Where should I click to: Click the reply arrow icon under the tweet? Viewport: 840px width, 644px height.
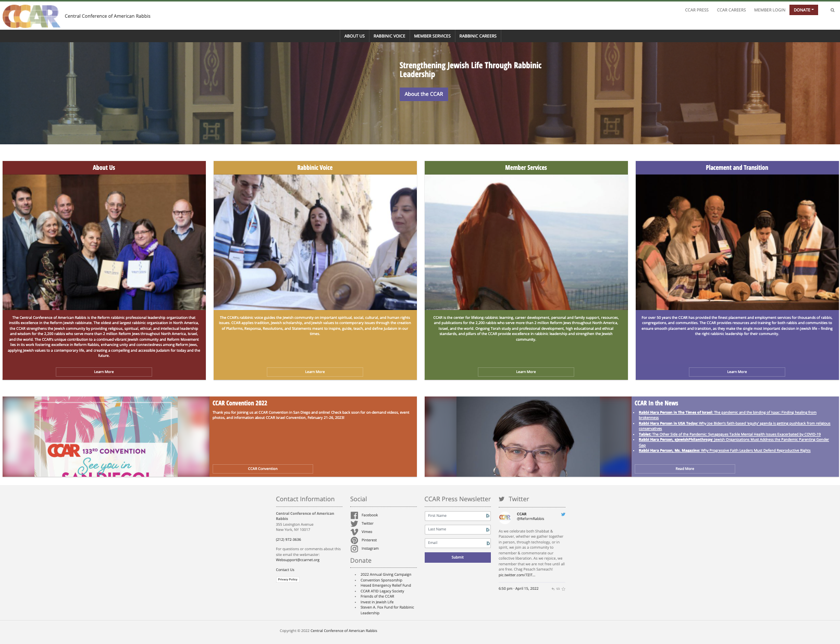tap(553, 589)
